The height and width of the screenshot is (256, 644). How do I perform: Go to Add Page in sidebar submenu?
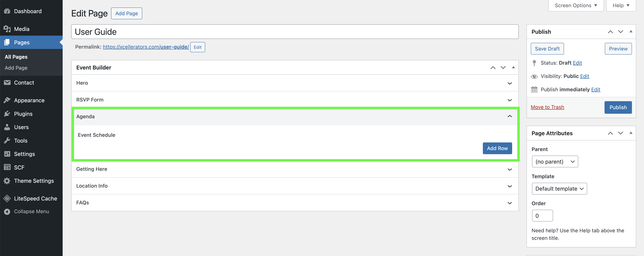(x=16, y=68)
